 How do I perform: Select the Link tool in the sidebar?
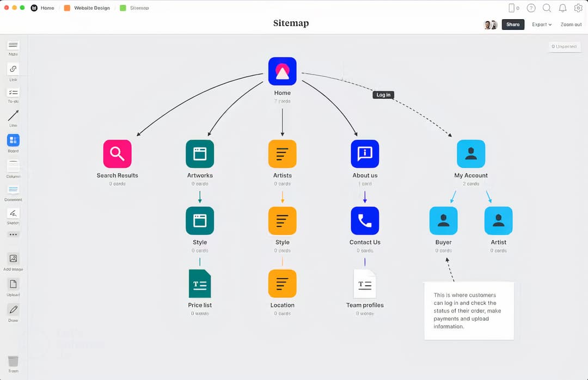(13, 69)
